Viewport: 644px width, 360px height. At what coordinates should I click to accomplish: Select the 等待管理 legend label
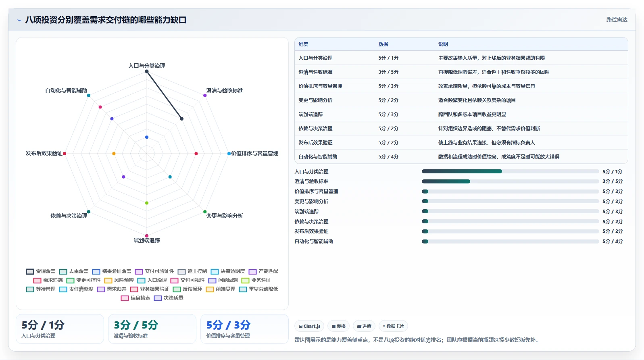point(46,289)
